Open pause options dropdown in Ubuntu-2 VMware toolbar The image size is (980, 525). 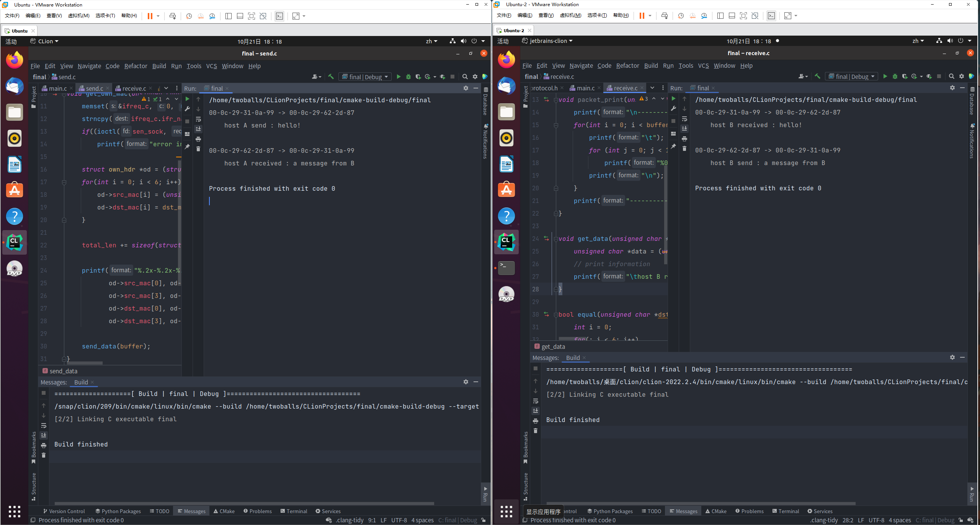point(650,16)
